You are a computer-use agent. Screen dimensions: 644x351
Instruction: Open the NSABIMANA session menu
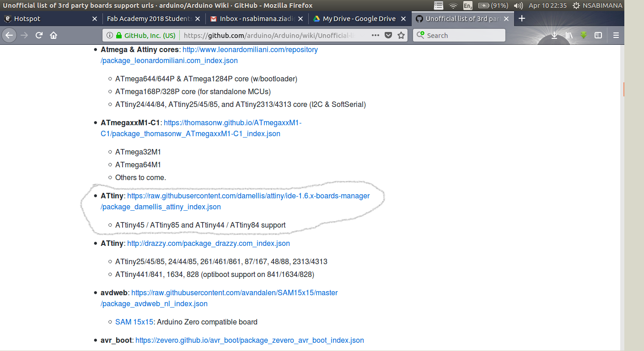pos(597,5)
